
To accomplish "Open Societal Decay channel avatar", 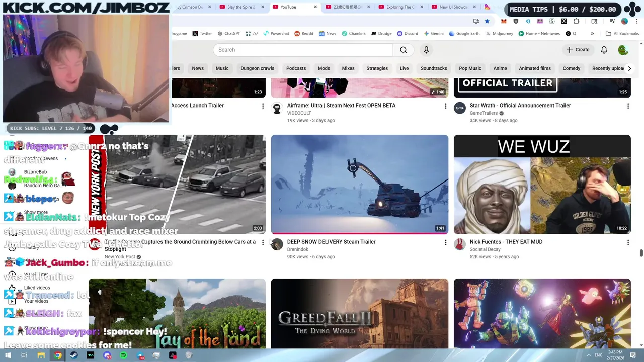I will 460,245.
